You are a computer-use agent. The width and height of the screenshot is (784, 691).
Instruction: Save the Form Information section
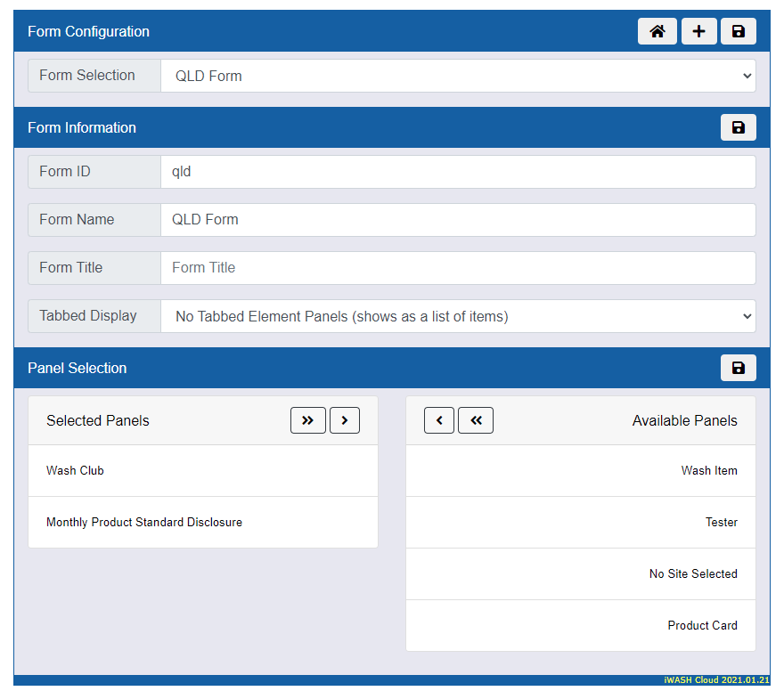tap(738, 127)
